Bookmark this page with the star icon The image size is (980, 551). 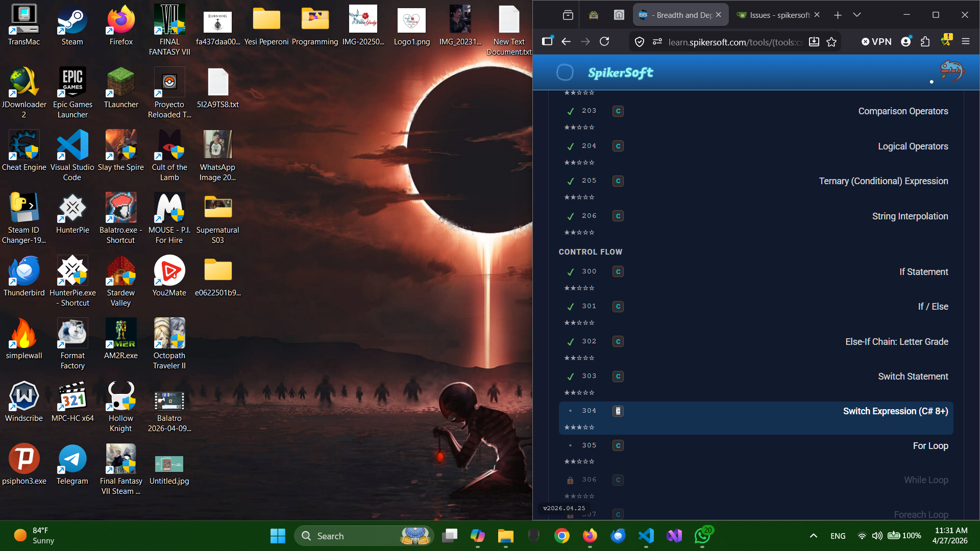coord(832,42)
